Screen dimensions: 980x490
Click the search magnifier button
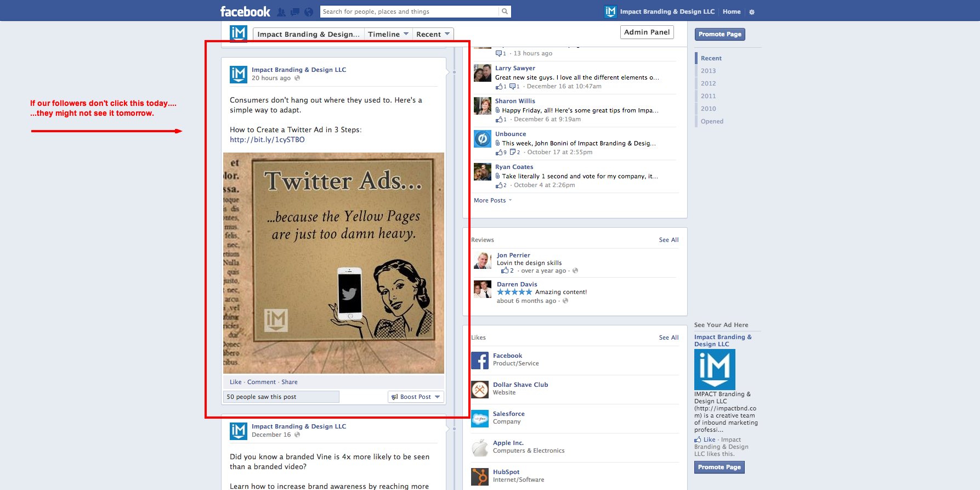(x=505, y=12)
